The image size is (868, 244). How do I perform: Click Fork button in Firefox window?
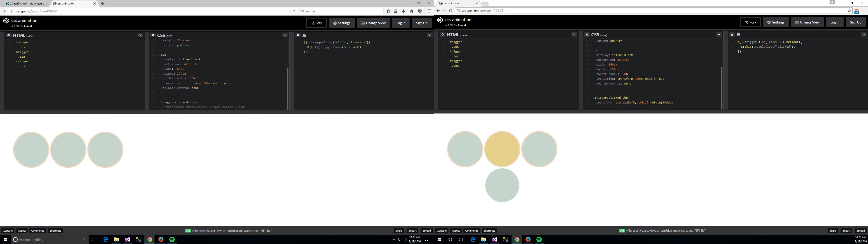point(316,23)
